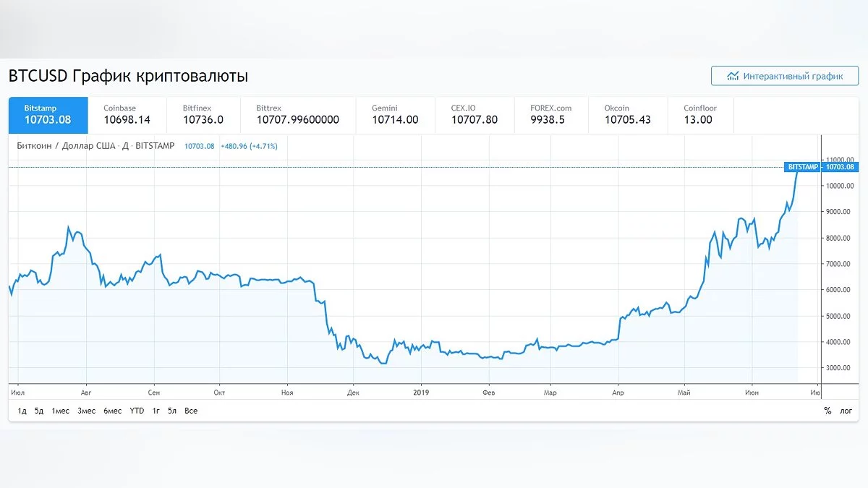Viewport: 868px width, 488px height.
Task: Set chart range to 5д
Action: click(39, 411)
